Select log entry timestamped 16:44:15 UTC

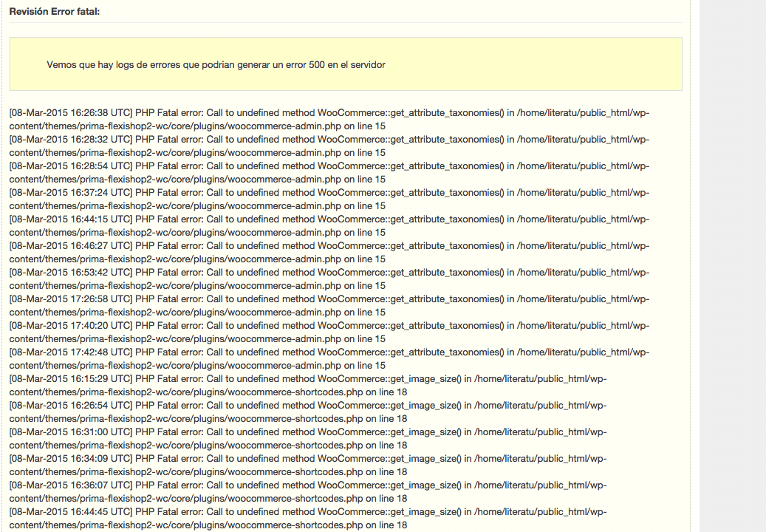[x=329, y=225]
